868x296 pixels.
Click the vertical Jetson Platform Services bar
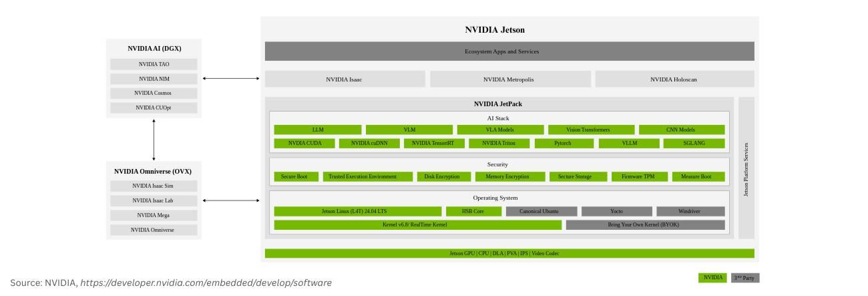point(746,168)
